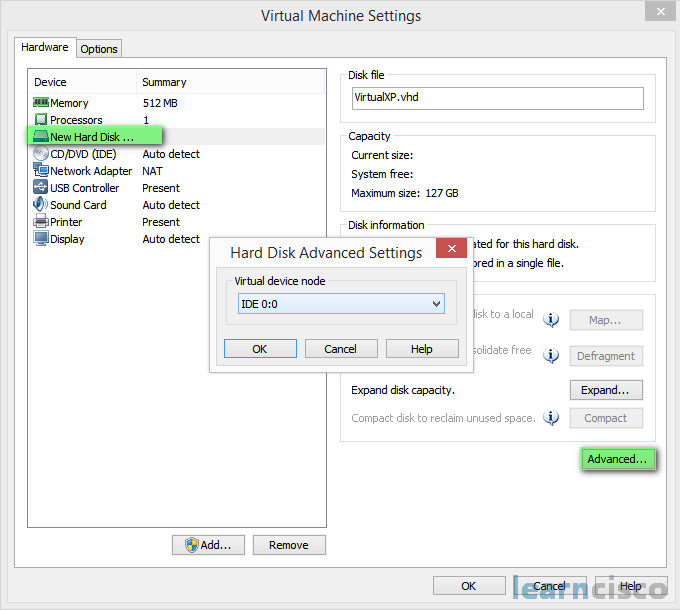
Task: Select the Display row label
Action: 67,239
